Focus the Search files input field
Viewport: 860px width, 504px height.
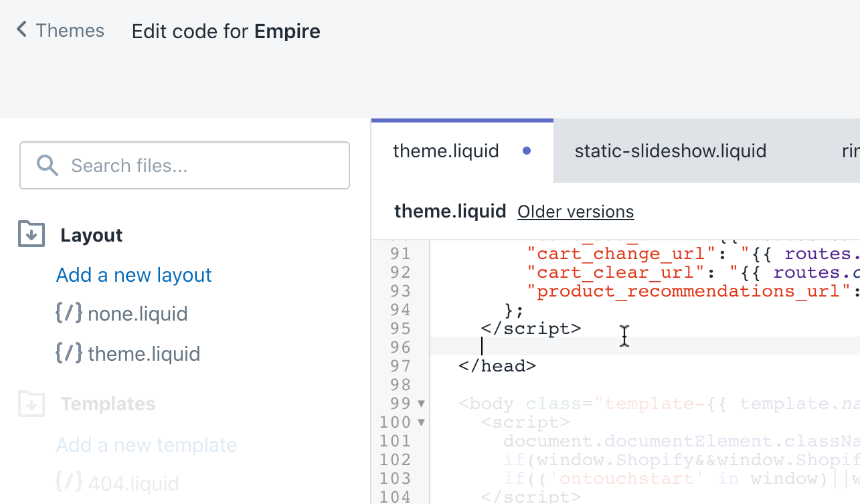185,165
